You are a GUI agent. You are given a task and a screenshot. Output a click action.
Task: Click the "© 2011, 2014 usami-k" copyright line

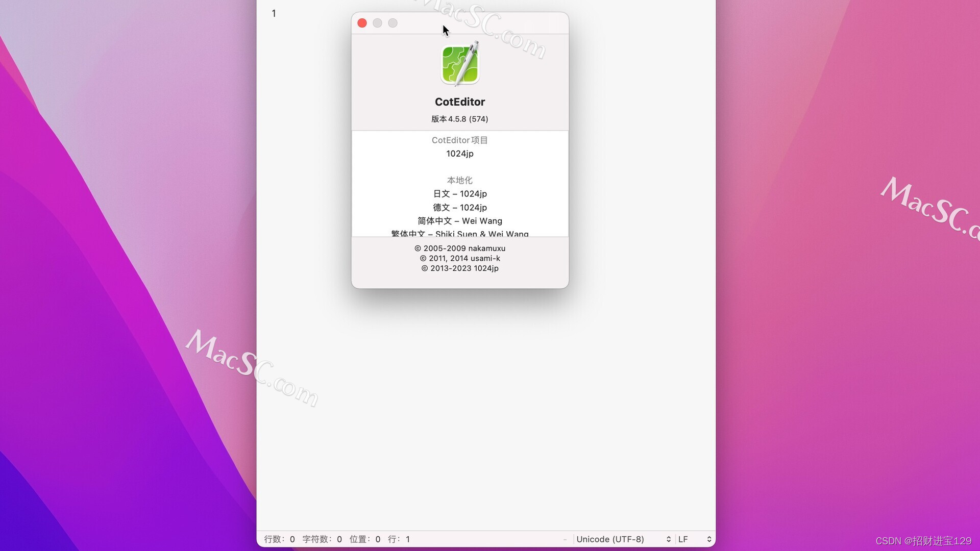tap(460, 258)
